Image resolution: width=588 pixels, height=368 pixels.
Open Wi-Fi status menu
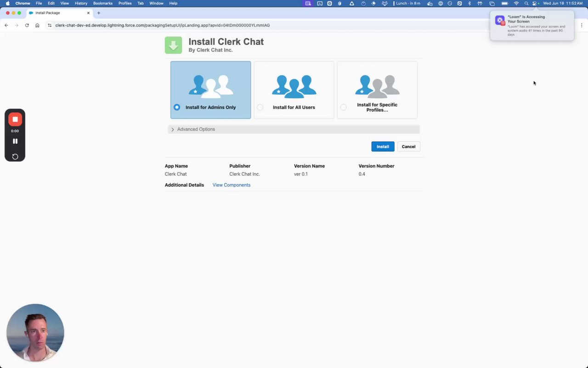pos(516,3)
